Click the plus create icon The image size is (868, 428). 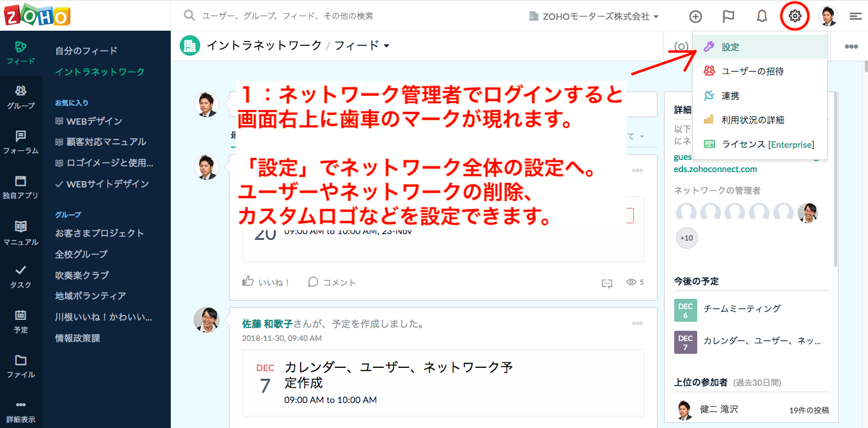[695, 16]
